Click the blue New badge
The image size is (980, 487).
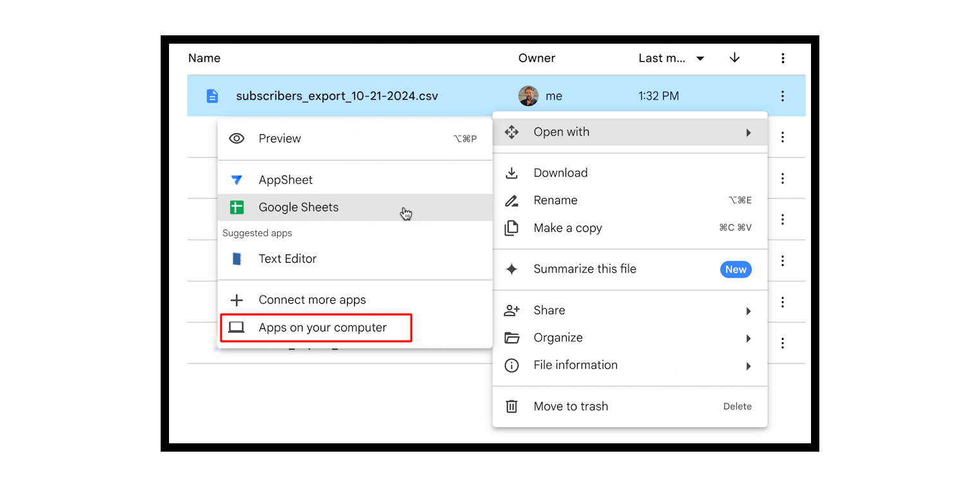point(735,269)
